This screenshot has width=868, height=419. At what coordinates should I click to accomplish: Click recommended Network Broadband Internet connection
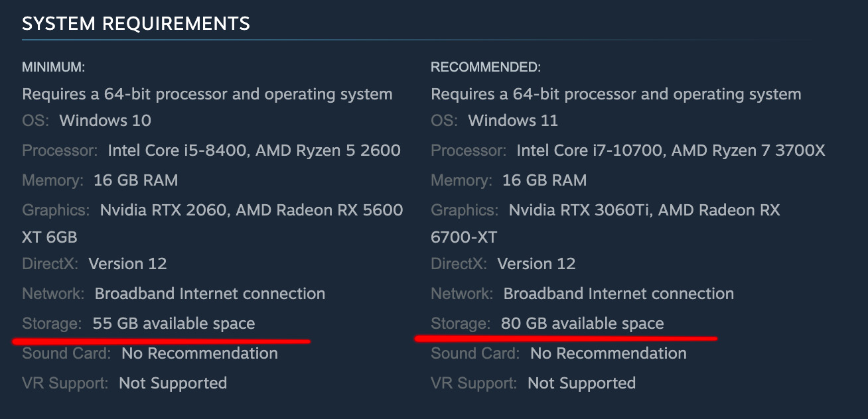click(618, 294)
